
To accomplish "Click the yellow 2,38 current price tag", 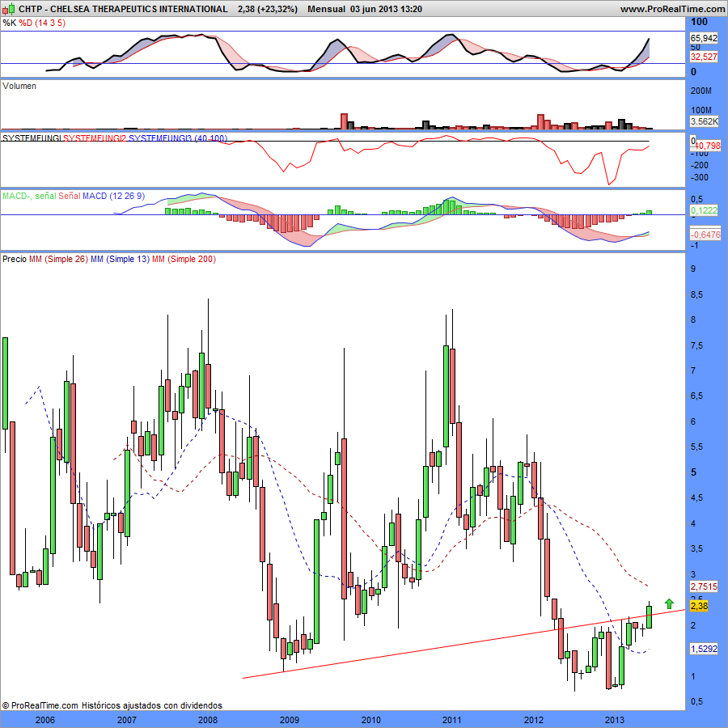I will pyautogui.click(x=699, y=606).
